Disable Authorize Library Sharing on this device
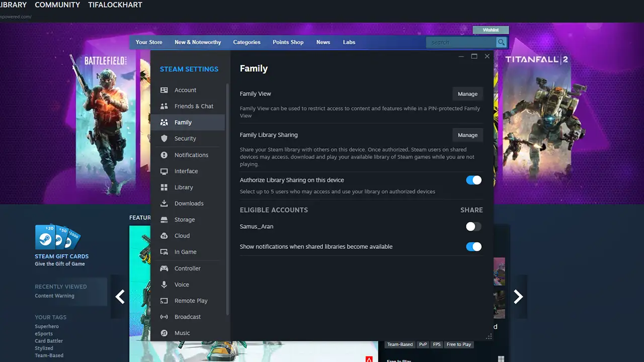 click(x=474, y=180)
